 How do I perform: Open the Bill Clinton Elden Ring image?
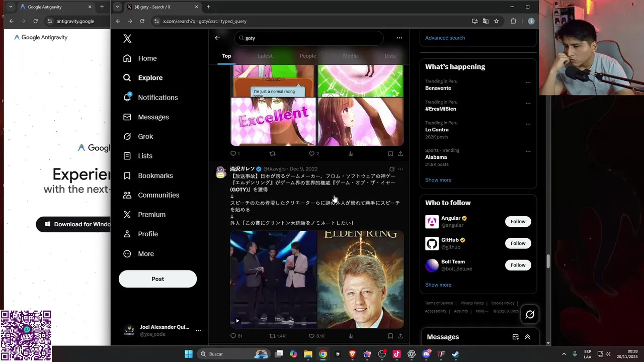tap(361, 280)
